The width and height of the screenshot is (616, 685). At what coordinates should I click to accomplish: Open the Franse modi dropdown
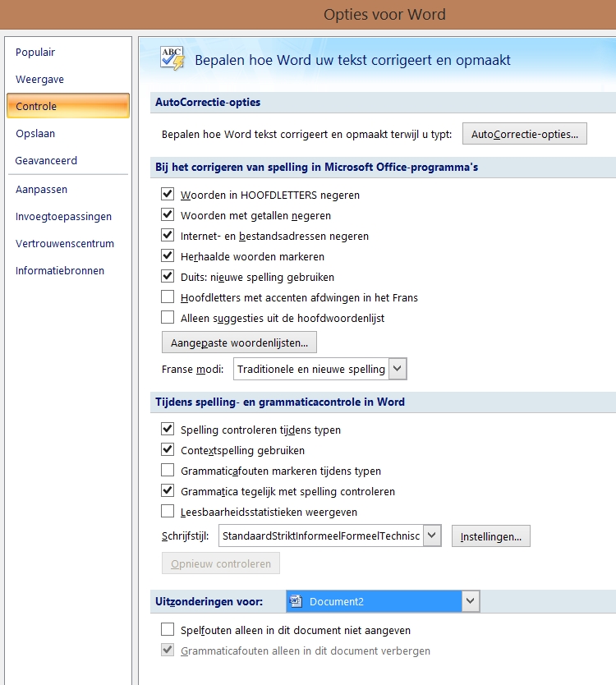[398, 369]
